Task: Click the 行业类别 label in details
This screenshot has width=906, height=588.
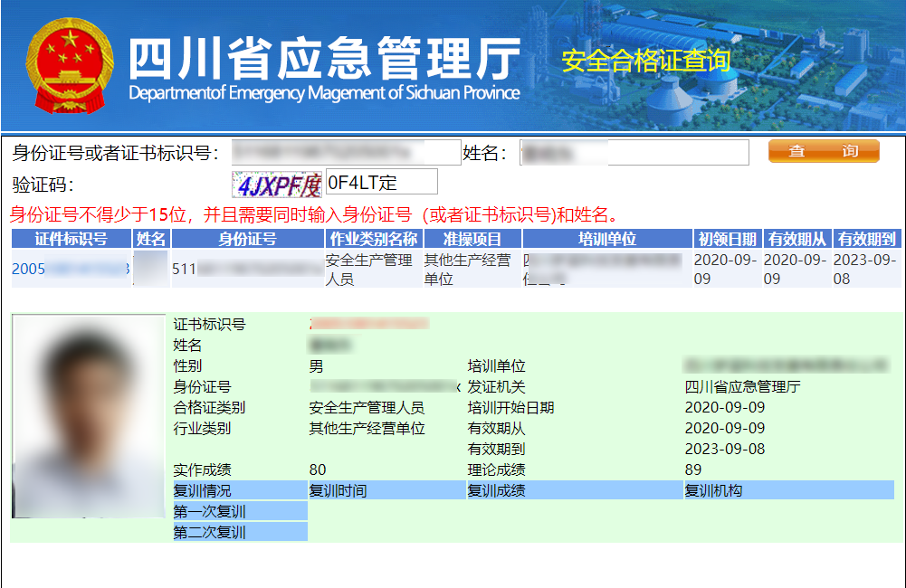Action: (x=202, y=429)
